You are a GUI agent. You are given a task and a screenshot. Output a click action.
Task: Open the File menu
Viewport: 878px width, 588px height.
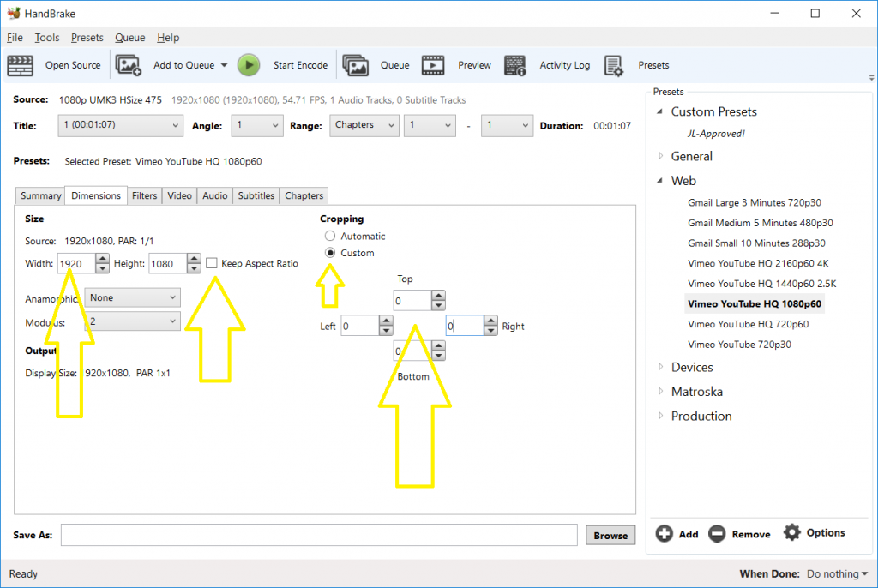(x=15, y=38)
